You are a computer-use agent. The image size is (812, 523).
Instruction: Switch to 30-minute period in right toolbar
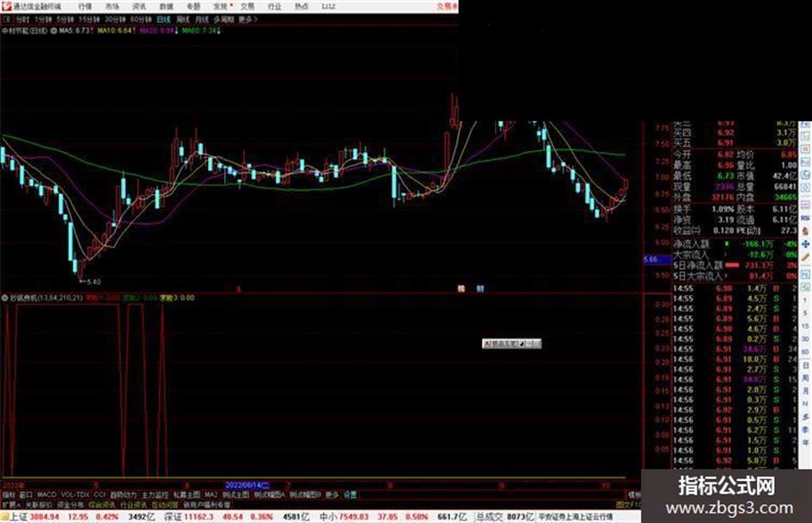[805, 338]
